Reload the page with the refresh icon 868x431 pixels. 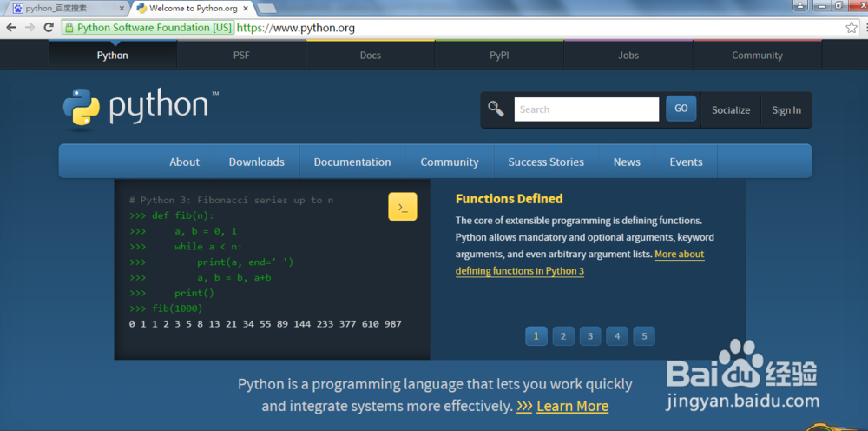[49, 27]
